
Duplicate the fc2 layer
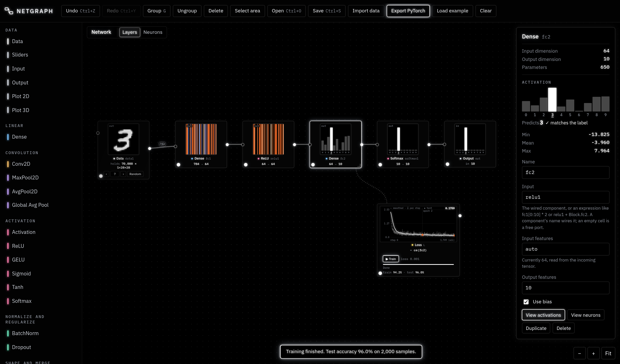pos(536,328)
